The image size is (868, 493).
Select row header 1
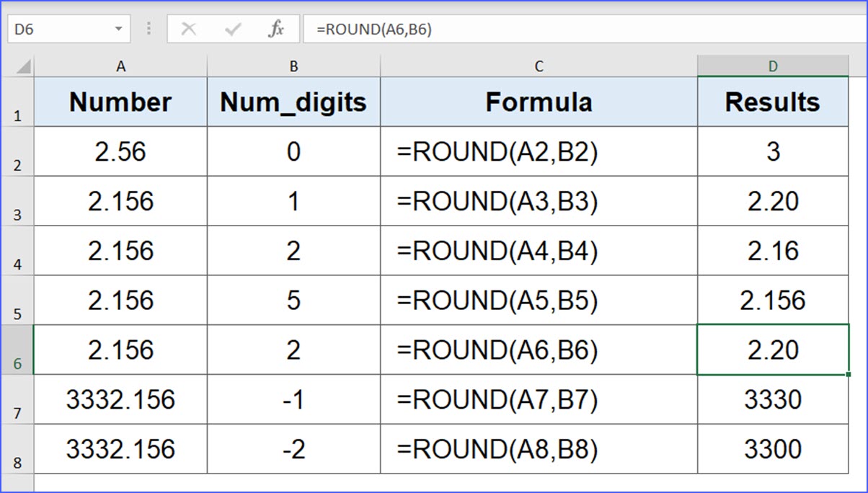coord(17,102)
